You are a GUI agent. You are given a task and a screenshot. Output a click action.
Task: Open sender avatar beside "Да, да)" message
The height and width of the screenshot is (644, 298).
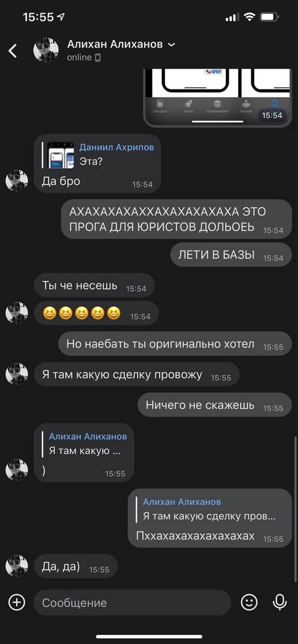[x=17, y=566]
